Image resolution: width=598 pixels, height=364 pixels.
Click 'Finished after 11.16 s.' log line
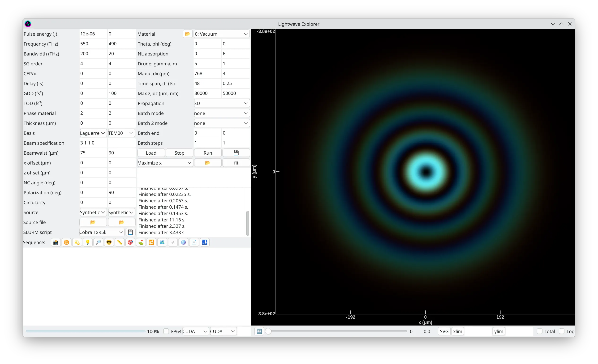tap(162, 220)
